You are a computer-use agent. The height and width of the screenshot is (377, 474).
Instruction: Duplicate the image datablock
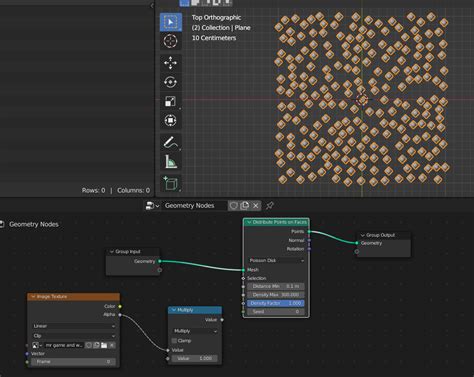pos(96,345)
